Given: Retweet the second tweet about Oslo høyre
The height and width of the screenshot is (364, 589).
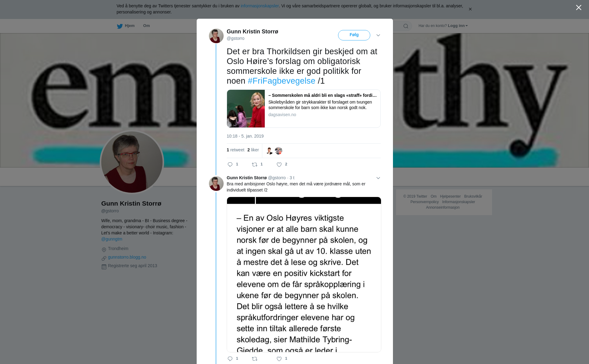Looking at the screenshot, I should point(255,359).
